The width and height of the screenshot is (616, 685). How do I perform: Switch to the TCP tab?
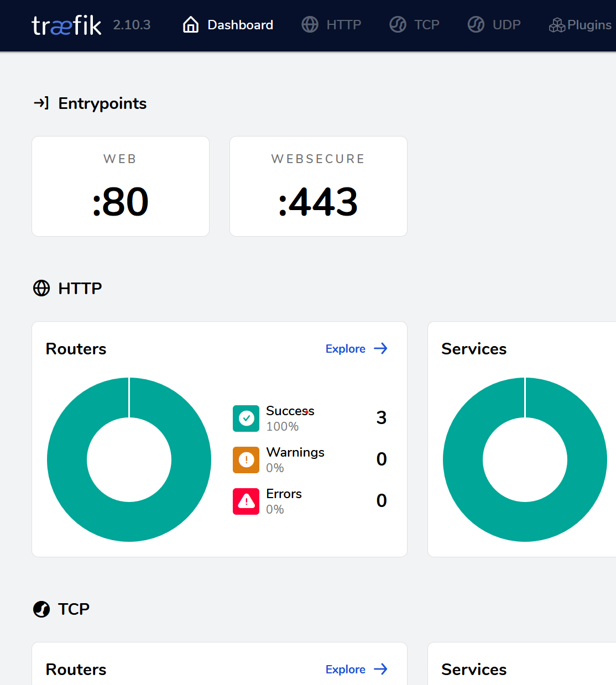click(x=415, y=25)
